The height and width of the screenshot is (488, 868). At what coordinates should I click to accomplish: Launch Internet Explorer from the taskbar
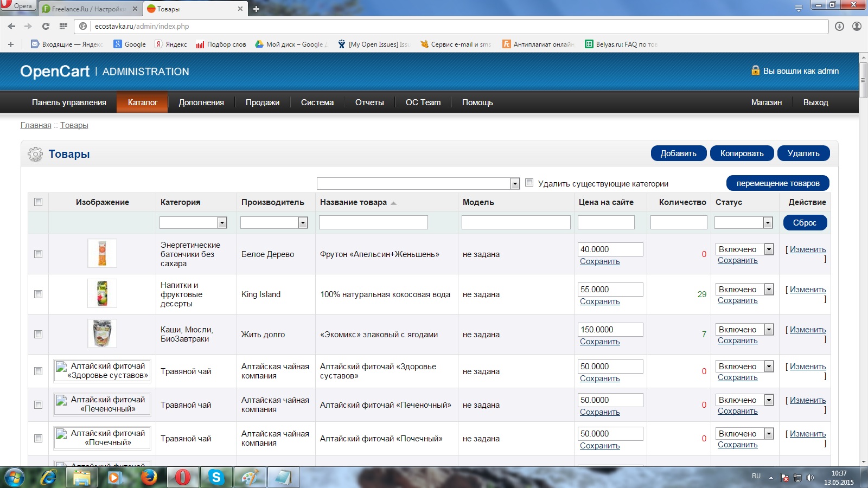(49, 477)
